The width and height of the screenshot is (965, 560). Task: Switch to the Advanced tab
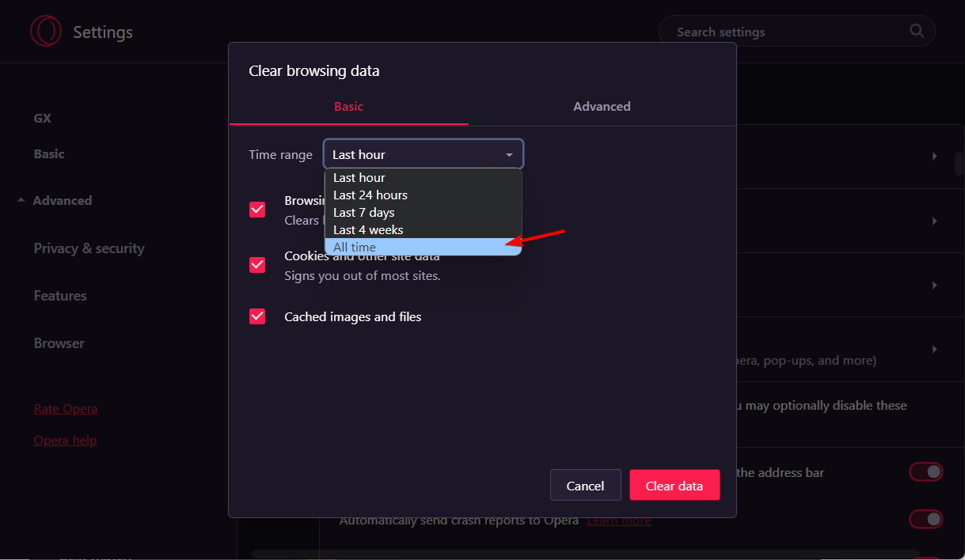click(602, 107)
